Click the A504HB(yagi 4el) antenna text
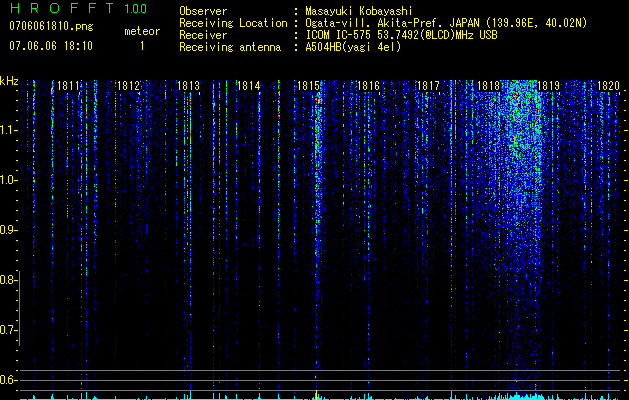This screenshot has height=400, width=629. [353, 47]
